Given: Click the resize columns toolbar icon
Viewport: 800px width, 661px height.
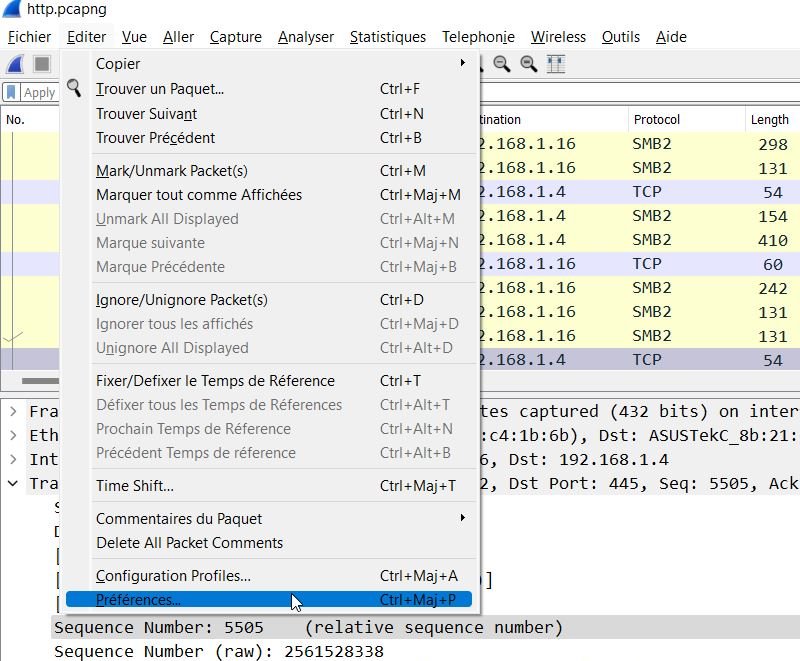Looking at the screenshot, I should [x=556, y=64].
